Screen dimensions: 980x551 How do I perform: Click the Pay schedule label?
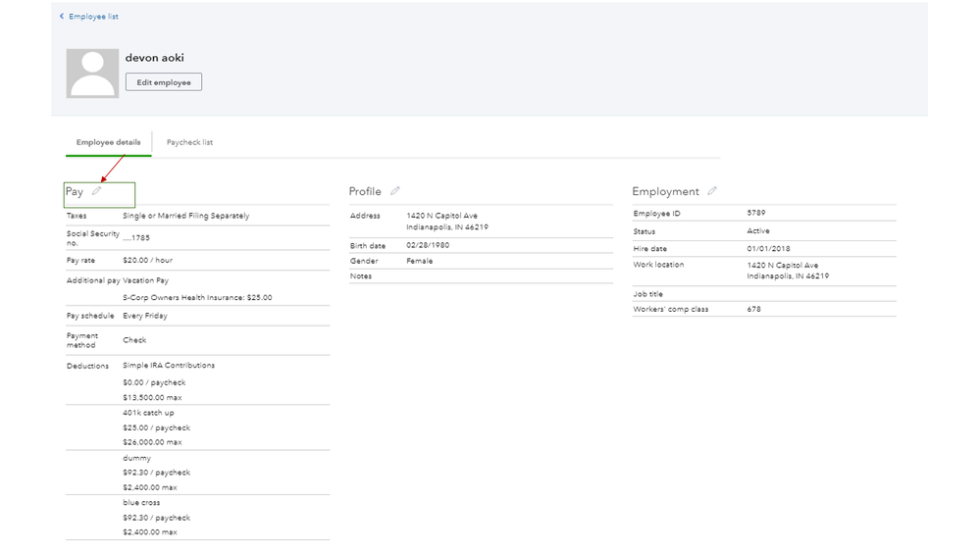click(90, 316)
